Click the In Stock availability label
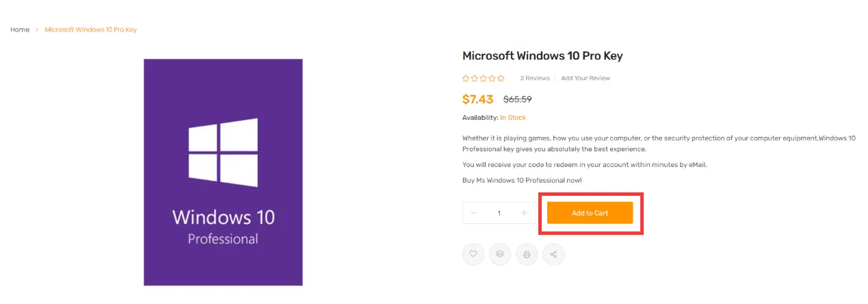The image size is (868, 304). click(x=513, y=118)
